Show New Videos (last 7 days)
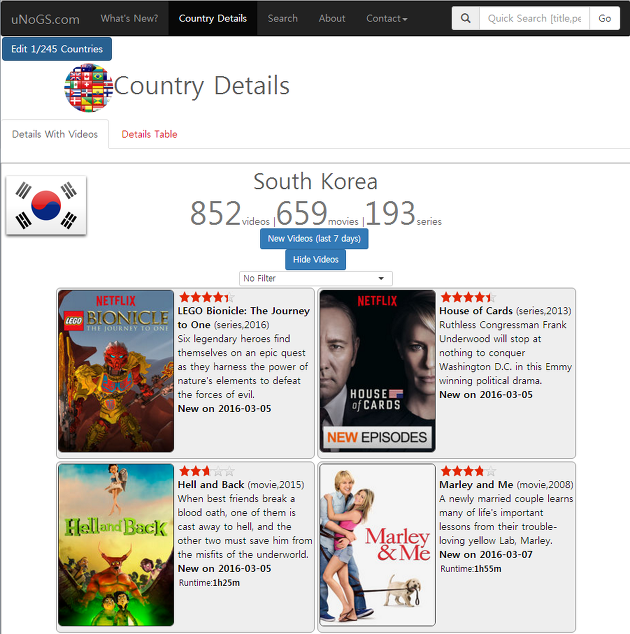 click(314, 239)
